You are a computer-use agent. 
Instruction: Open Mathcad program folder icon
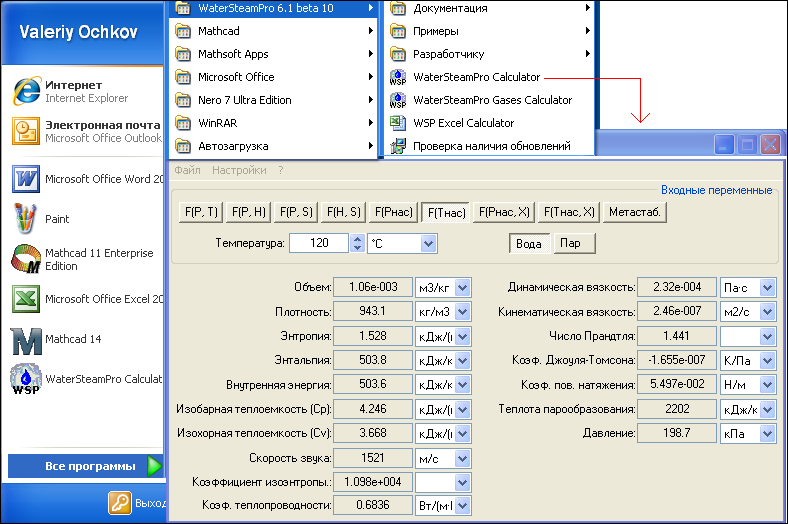coord(182,31)
